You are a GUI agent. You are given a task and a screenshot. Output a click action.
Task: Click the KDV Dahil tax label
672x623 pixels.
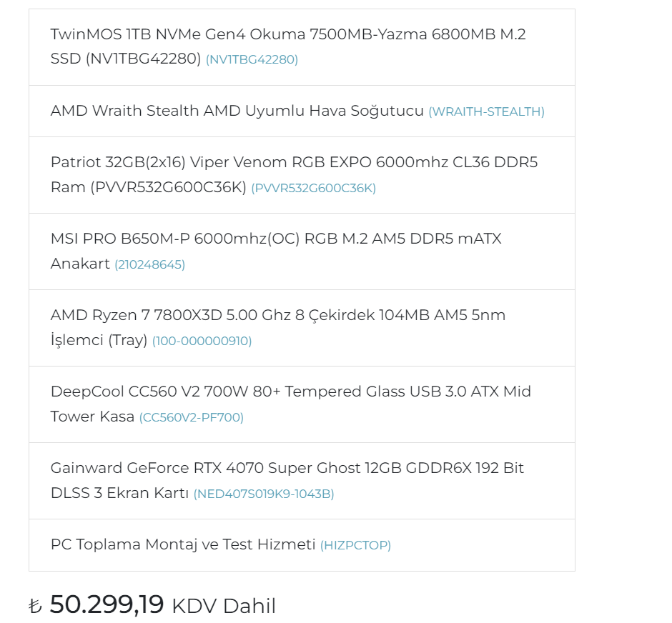pos(224,606)
